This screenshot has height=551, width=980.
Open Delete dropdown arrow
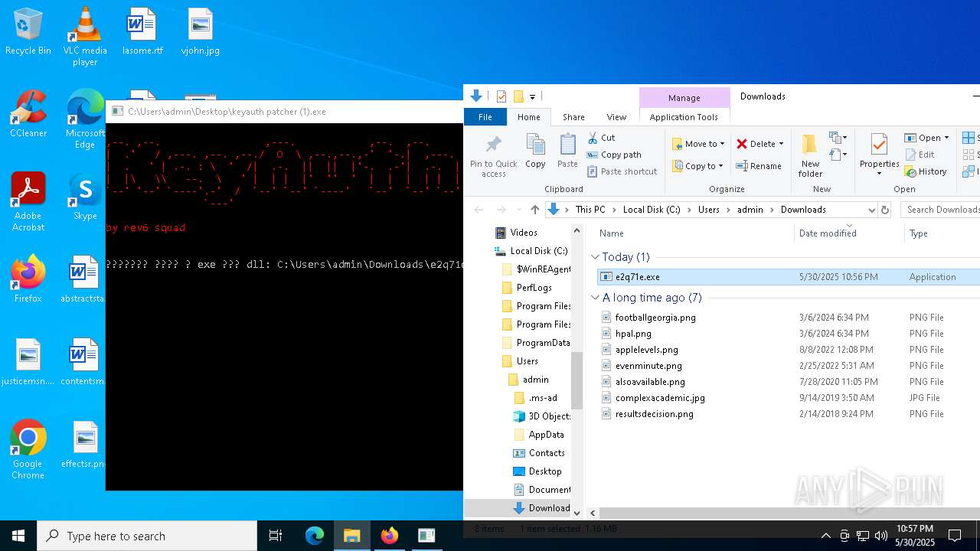click(781, 144)
